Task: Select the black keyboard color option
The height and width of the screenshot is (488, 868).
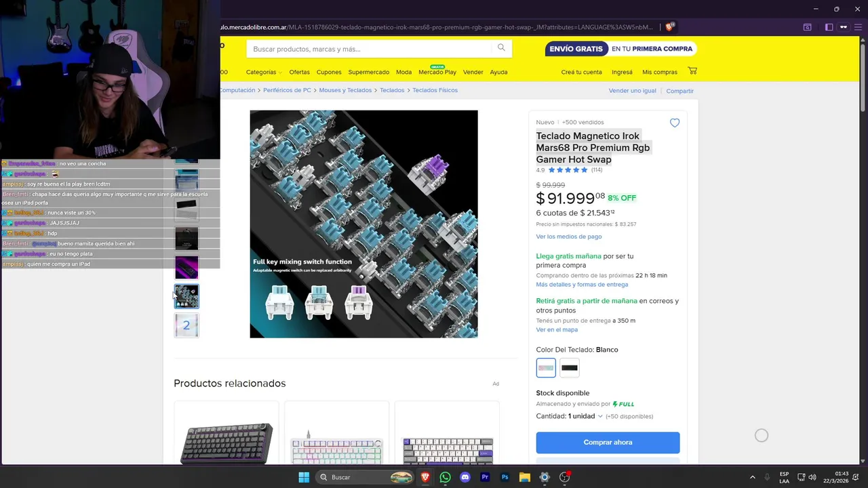Action: click(570, 368)
